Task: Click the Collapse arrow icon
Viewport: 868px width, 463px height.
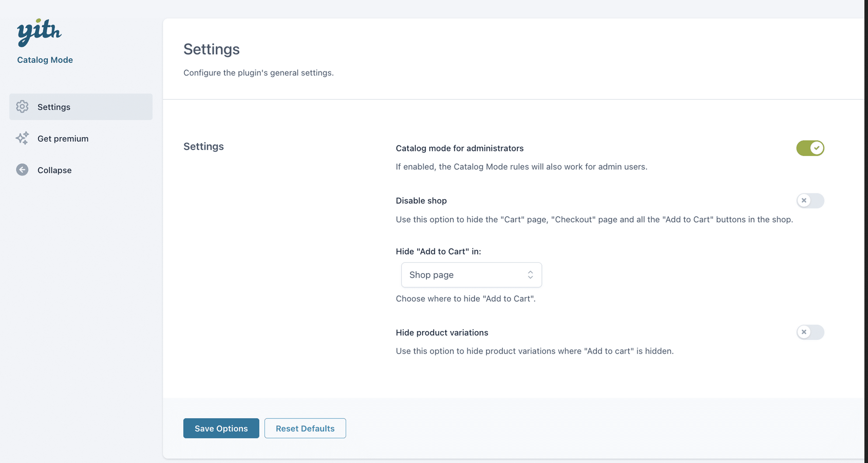Action: point(22,170)
